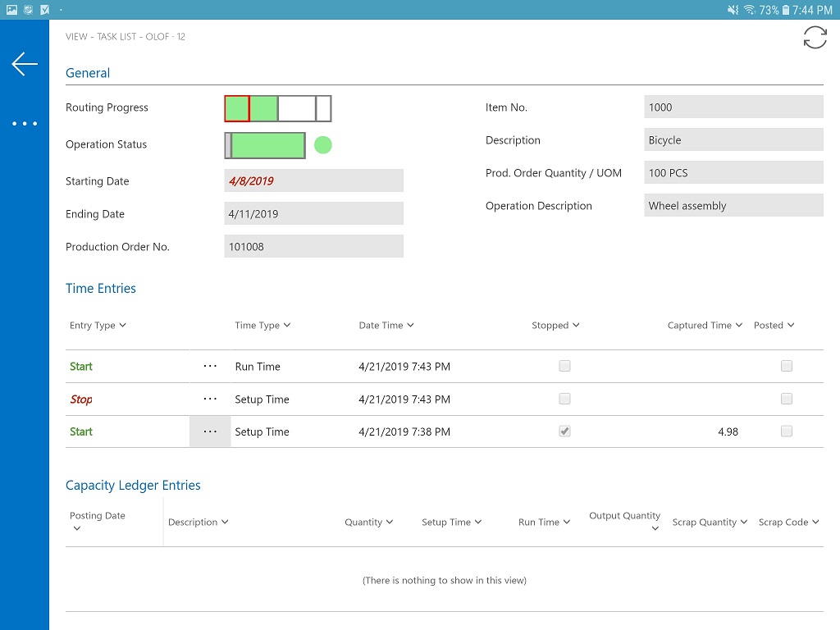
Task: Select the Capacity Ledger Entries section header
Action: 133,486
